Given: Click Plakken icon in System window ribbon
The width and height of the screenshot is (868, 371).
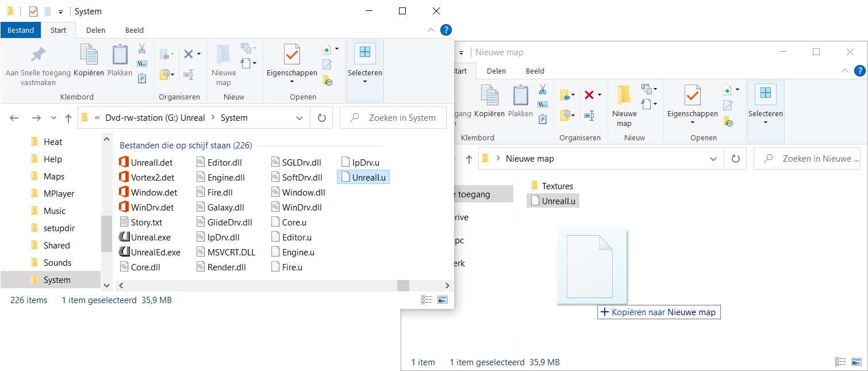Looking at the screenshot, I should (120, 55).
